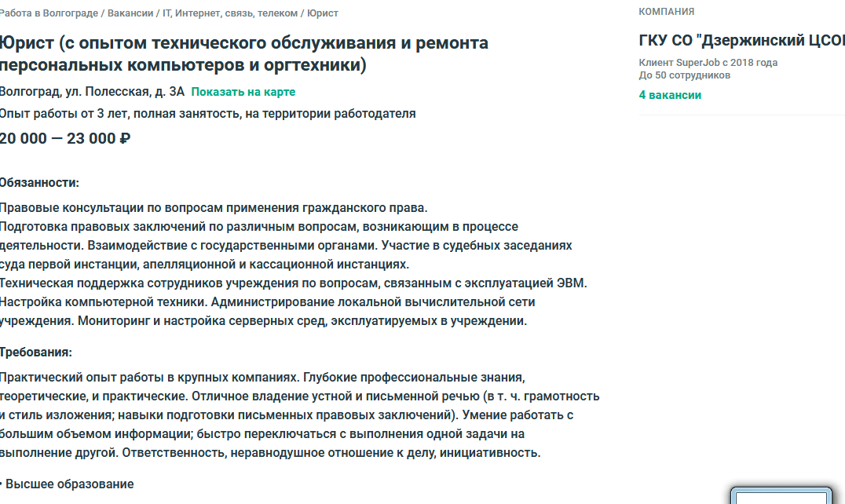The width and height of the screenshot is (845, 504).
Task: Click the 'Обязанности:' heading
Action: 39,183
